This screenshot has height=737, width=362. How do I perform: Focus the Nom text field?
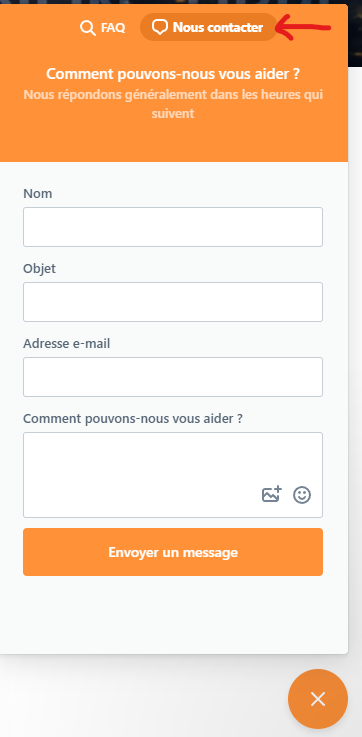(173, 227)
